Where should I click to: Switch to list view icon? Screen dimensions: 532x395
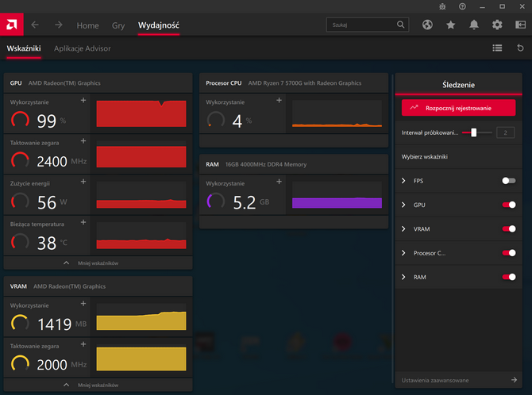point(497,48)
